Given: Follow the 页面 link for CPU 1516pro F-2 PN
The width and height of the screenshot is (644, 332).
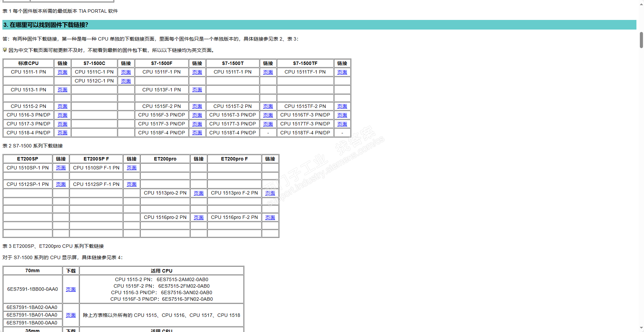Looking at the screenshot, I should click(x=270, y=218).
